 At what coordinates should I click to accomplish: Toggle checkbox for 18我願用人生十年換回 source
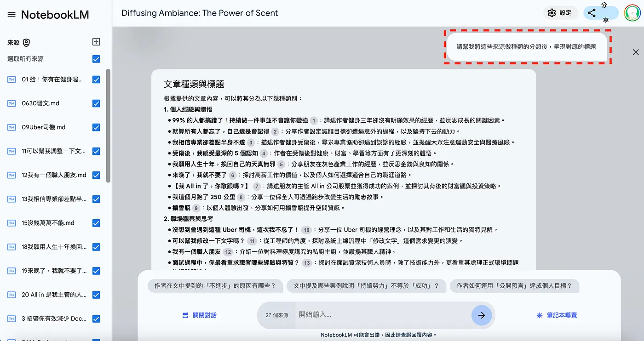click(96, 247)
